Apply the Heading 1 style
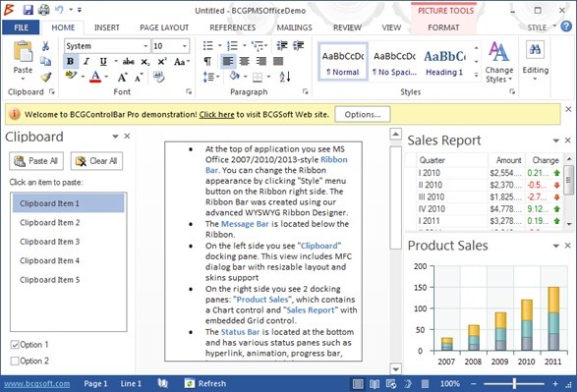 [x=444, y=62]
